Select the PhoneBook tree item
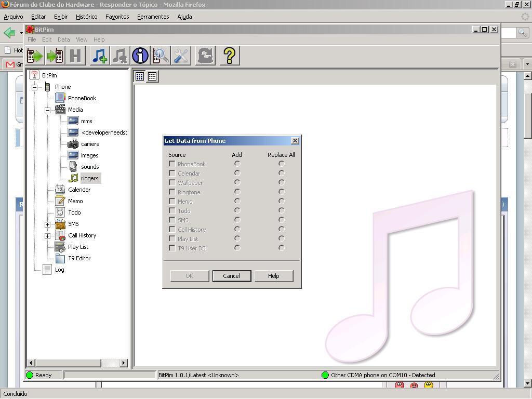 coord(82,98)
